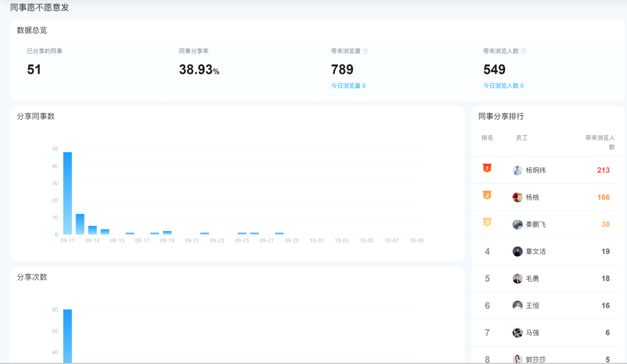Click 秦鹏飞's avatar
627x364 pixels.
pyautogui.click(x=517, y=225)
